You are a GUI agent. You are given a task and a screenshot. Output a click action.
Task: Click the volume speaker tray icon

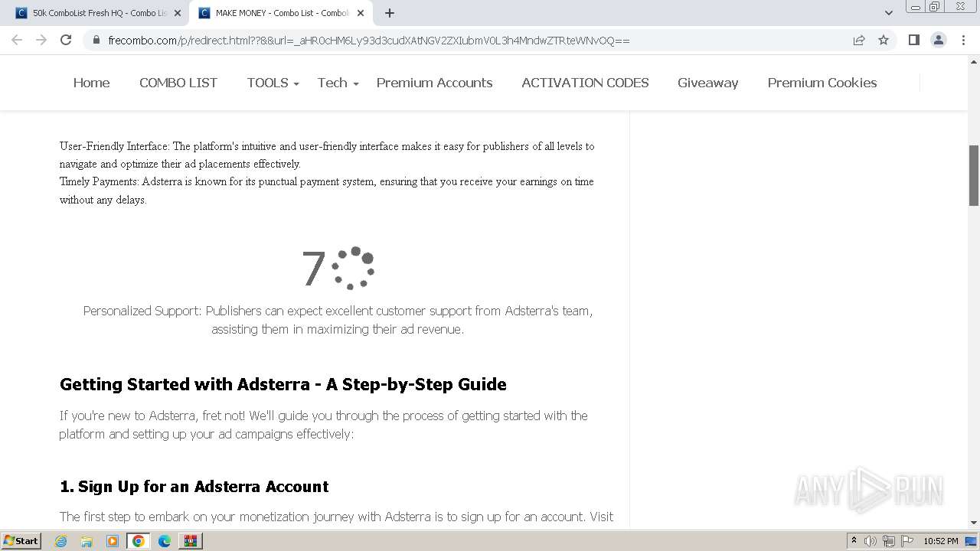[x=871, y=541]
